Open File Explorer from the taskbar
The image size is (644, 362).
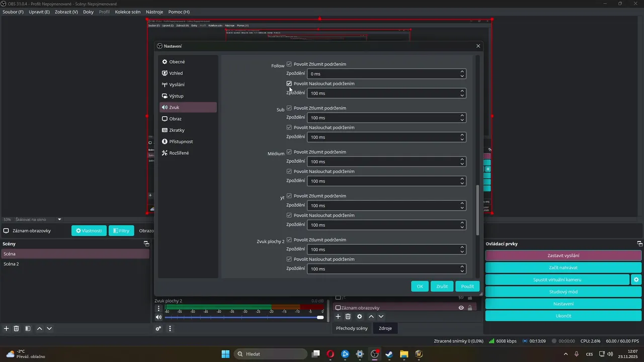(404, 354)
